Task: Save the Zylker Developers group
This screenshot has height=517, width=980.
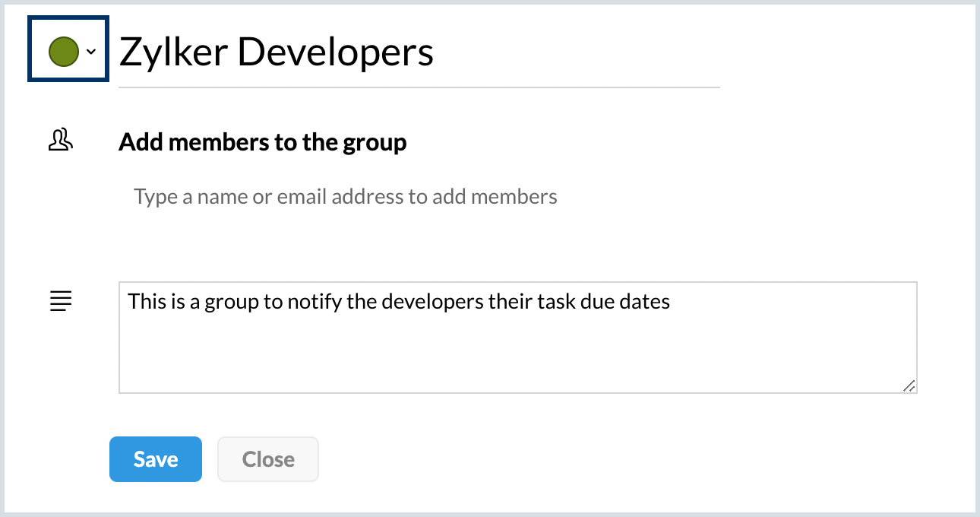Action: (x=156, y=459)
